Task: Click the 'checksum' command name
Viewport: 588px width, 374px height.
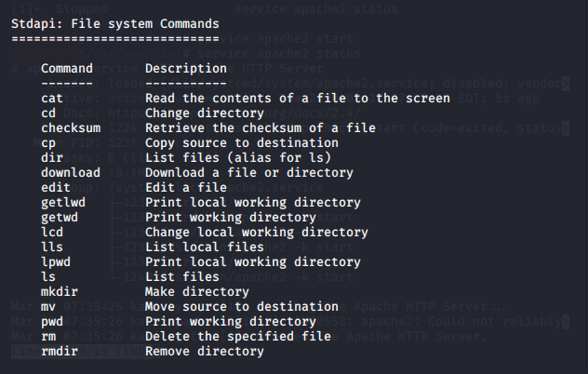Action: point(71,127)
